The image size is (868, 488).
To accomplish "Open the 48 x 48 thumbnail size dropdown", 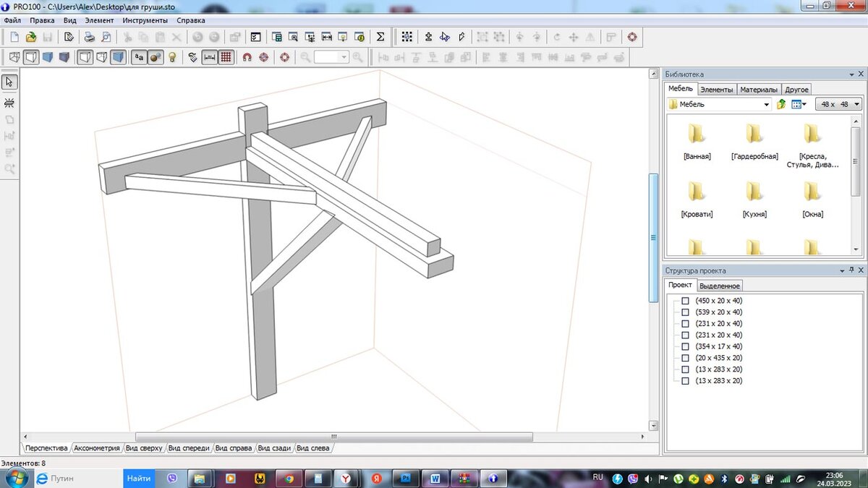I will coord(838,104).
